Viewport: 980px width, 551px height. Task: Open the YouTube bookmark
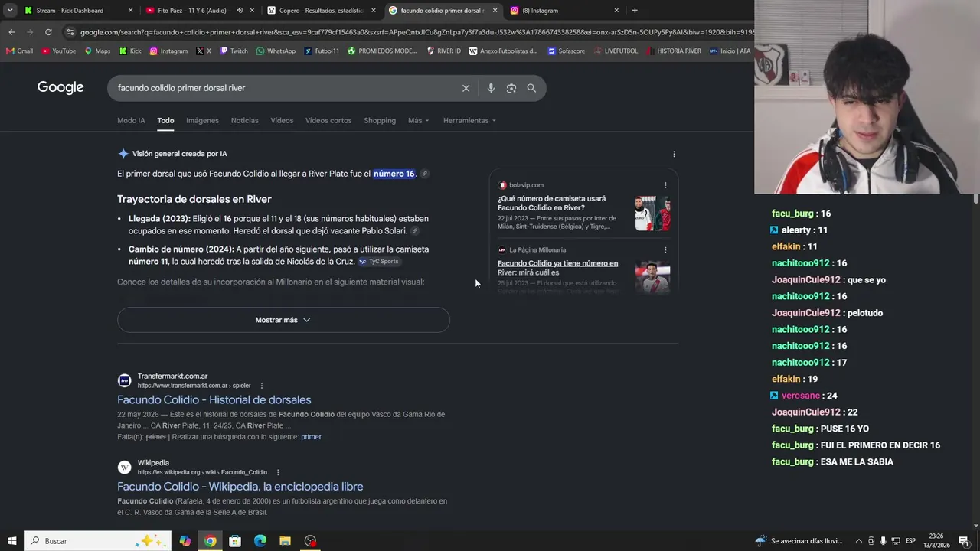pos(59,51)
